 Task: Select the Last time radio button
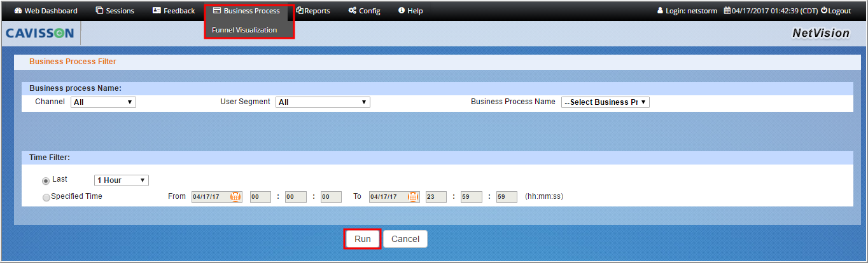tap(46, 181)
